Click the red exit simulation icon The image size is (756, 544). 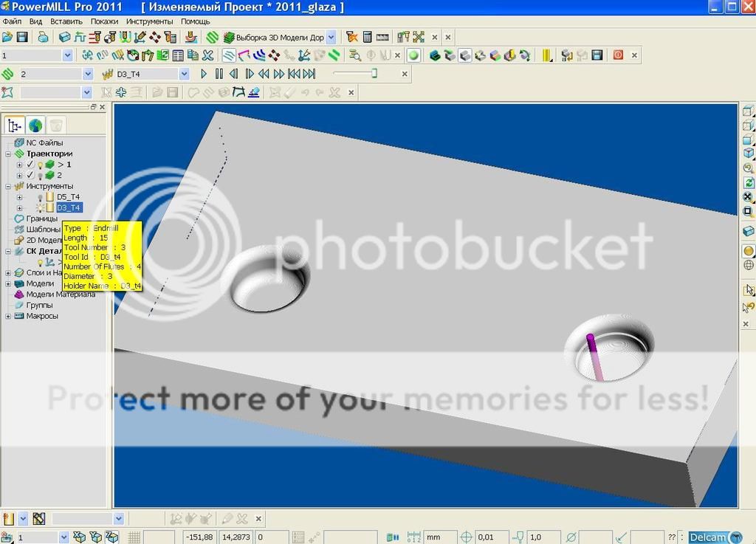pos(618,55)
